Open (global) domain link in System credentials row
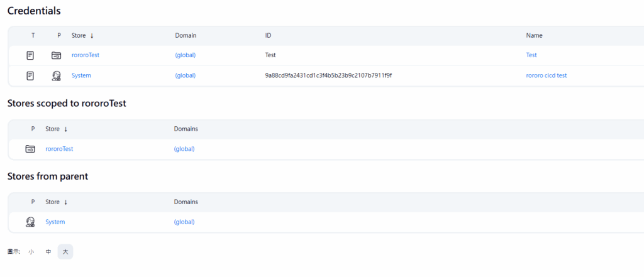This screenshot has height=277, width=644. click(x=185, y=76)
